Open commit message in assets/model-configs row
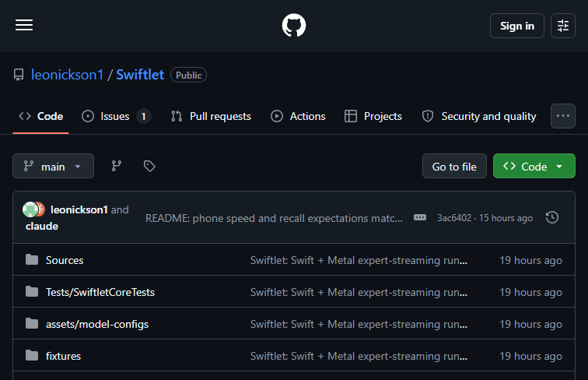The image size is (588, 380). 359,324
